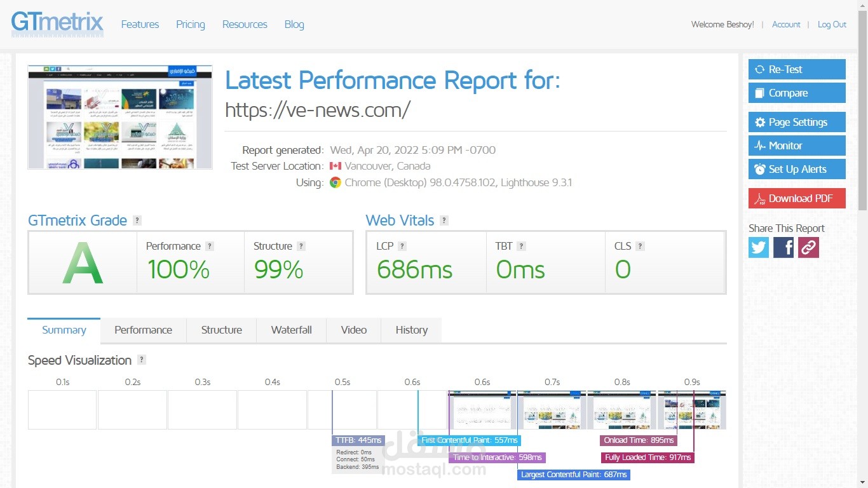The image size is (868, 488).
Task: Open GTmetrix logo home link
Action: click(x=57, y=23)
